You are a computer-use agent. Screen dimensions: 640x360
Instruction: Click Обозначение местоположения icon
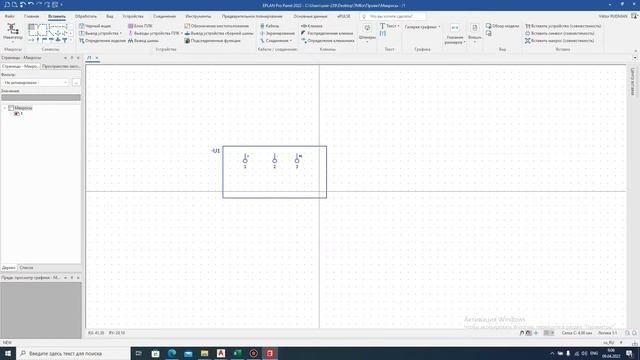[x=187, y=26]
